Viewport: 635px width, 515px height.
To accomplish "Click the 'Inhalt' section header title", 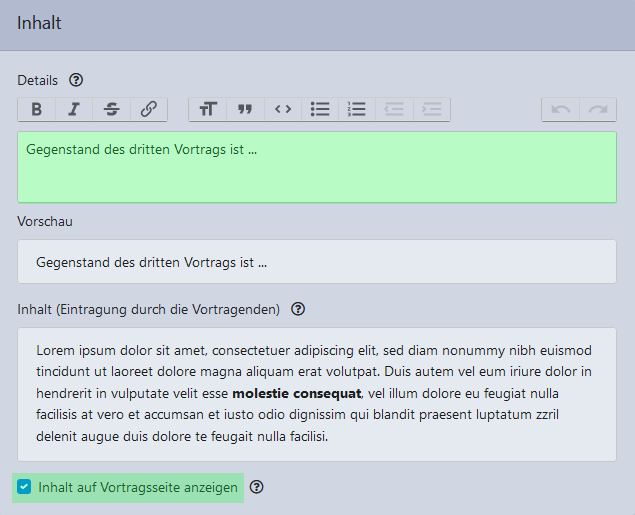I will tap(39, 23).
